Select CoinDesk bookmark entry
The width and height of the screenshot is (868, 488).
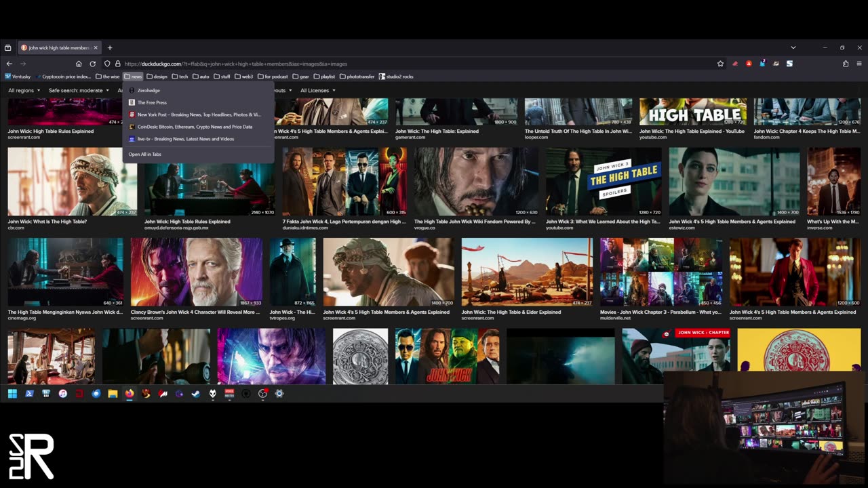coord(198,127)
